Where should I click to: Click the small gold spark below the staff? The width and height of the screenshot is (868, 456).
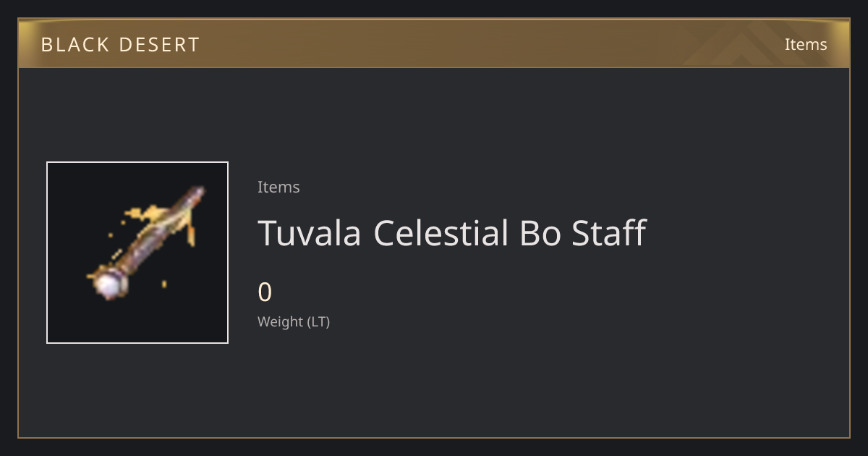[164, 284]
